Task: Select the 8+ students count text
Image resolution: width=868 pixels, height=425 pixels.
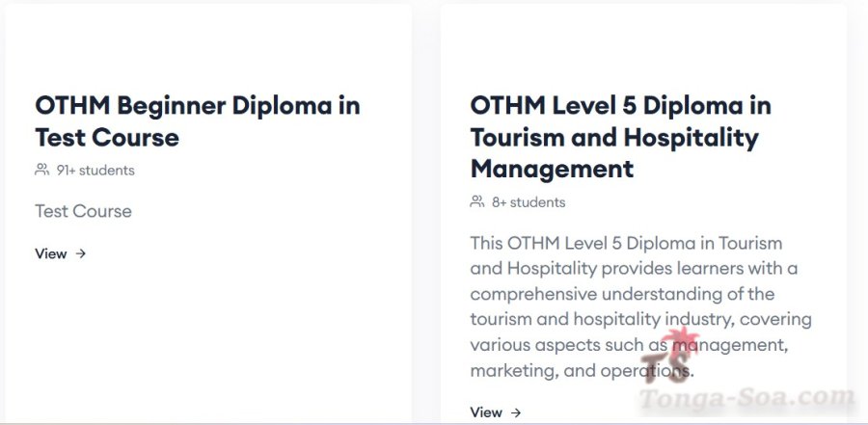Action: pos(529,202)
